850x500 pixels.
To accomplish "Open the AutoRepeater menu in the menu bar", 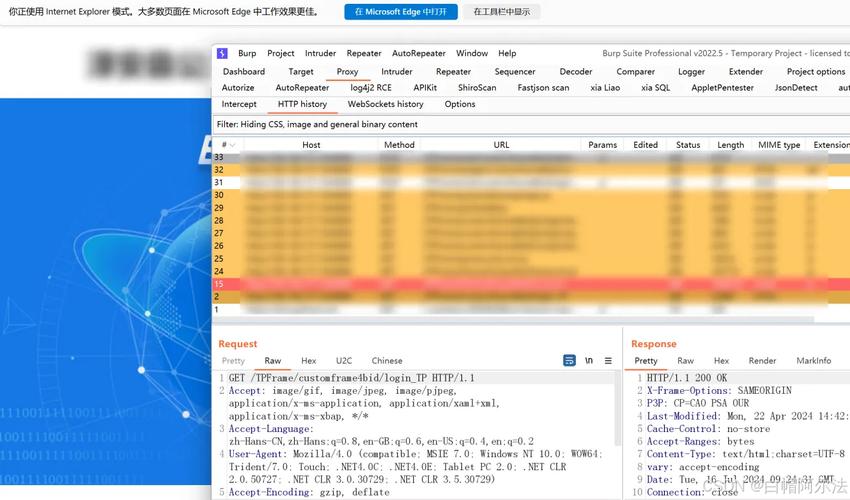I will point(418,53).
